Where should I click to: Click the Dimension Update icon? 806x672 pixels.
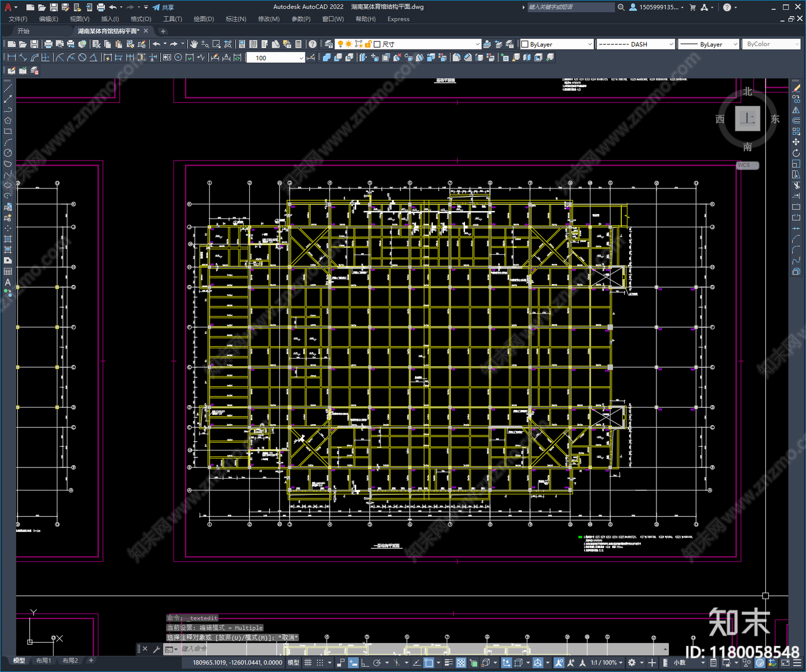click(x=237, y=57)
